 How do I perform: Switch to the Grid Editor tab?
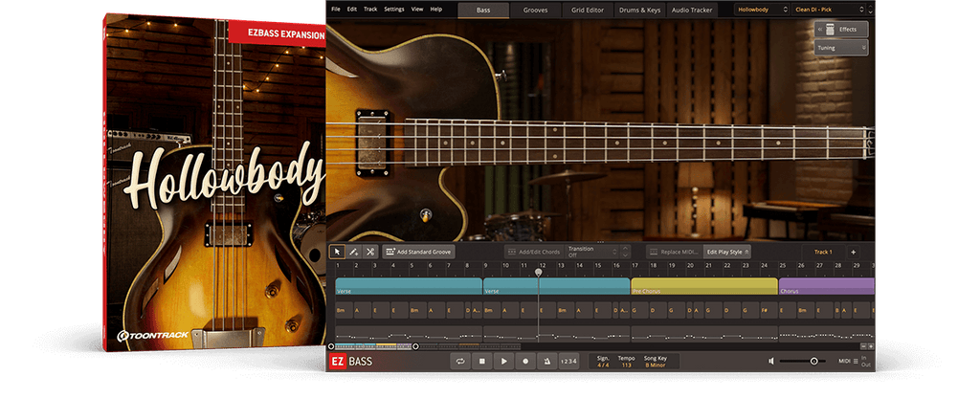588,10
